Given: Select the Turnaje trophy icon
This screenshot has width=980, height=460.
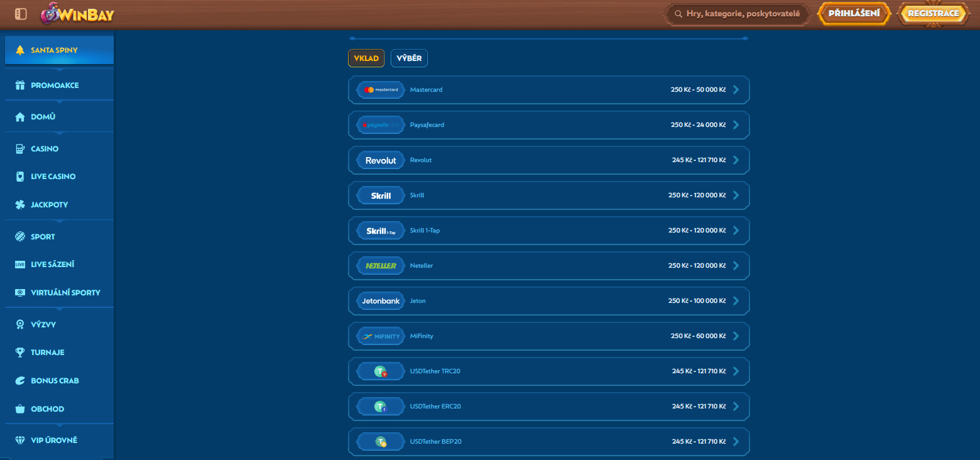Looking at the screenshot, I should tap(21, 352).
